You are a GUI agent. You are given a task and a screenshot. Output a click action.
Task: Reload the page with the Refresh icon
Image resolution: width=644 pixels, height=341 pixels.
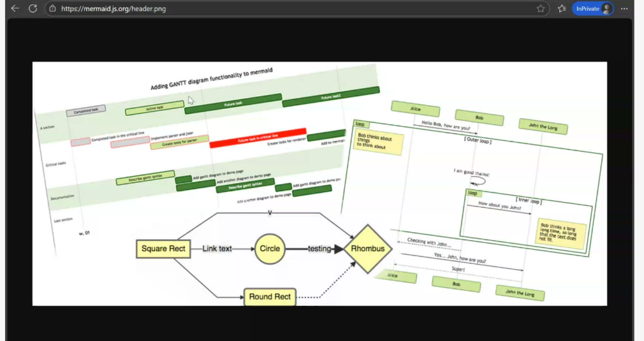tap(33, 9)
